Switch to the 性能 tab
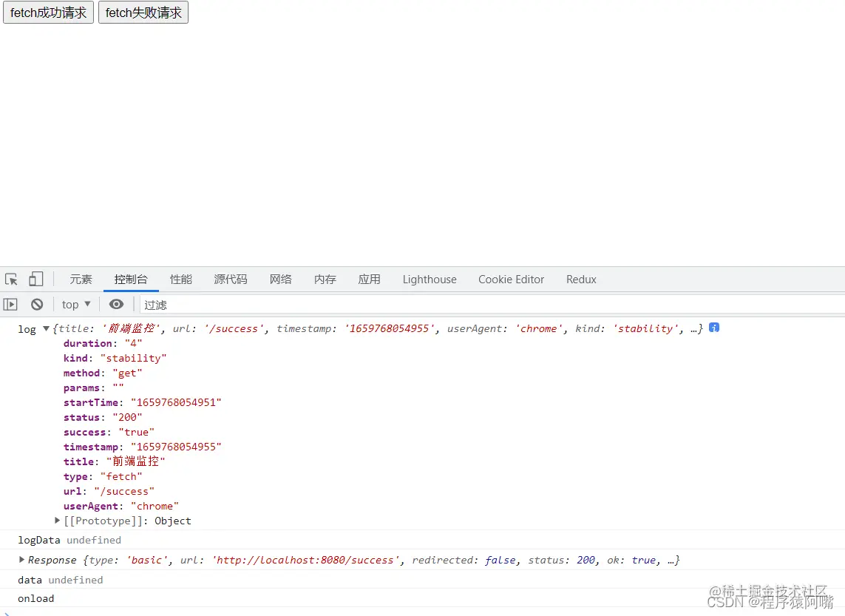 click(x=181, y=280)
